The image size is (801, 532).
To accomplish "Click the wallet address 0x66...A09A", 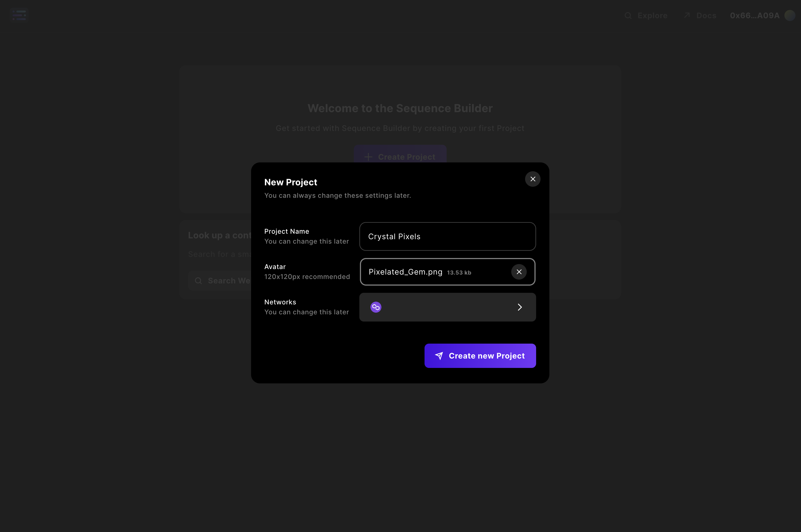I will (x=755, y=15).
